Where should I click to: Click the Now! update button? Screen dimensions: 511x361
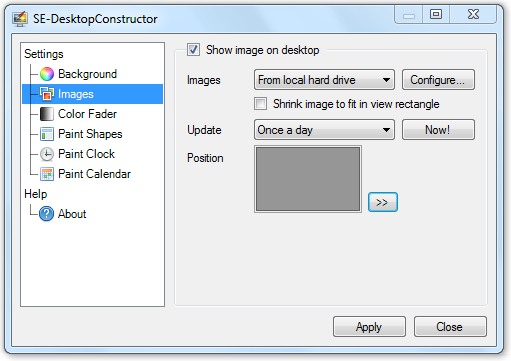coord(438,130)
